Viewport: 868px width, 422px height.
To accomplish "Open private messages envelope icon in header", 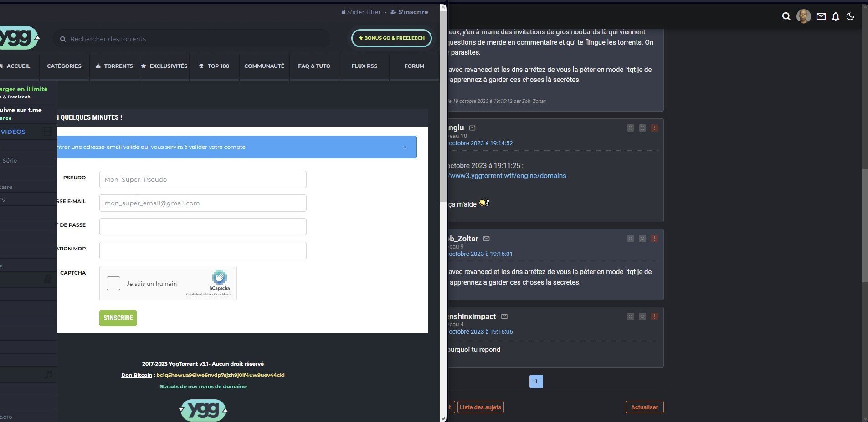I will click(821, 16).
